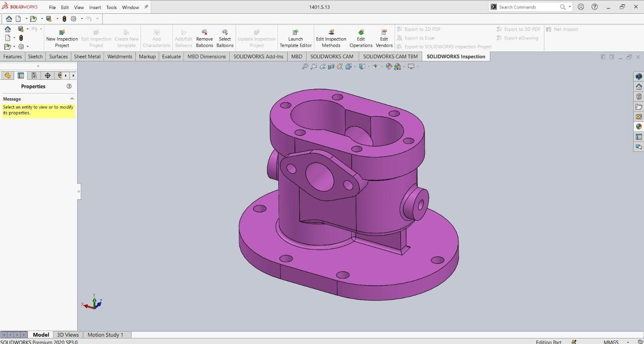Click Home icon in top quick toolbar
The height and width of the screenshot is (344, 644).
click(9, 19)
